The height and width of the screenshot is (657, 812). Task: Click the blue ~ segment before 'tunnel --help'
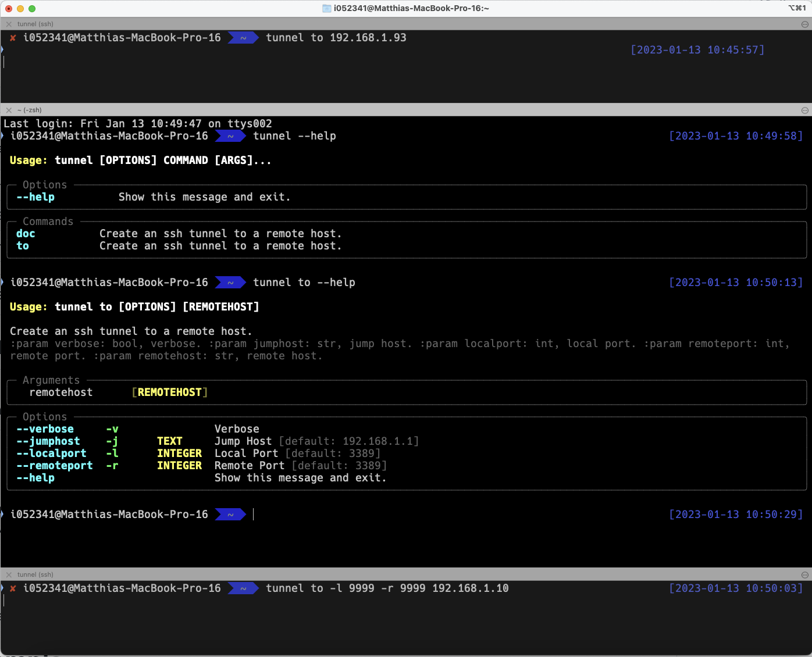click(x=230, y=136)
